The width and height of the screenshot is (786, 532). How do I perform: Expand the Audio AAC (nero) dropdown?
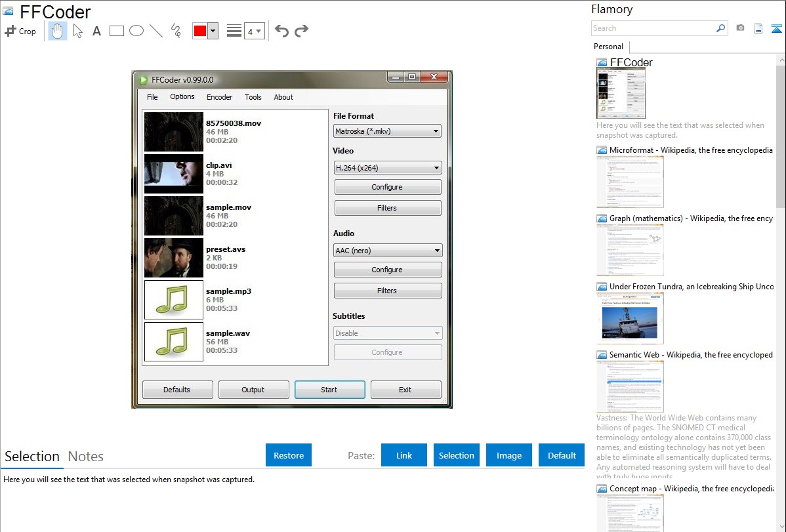(x=388, y=251)
